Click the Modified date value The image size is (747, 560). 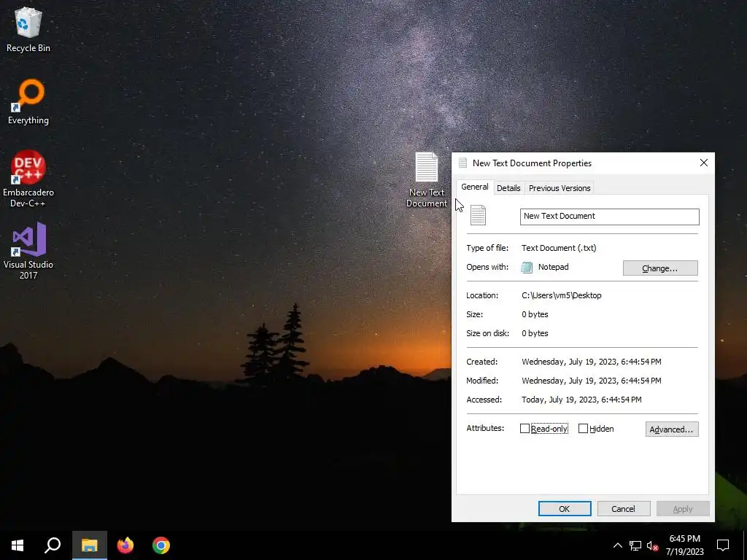(591, 381)
